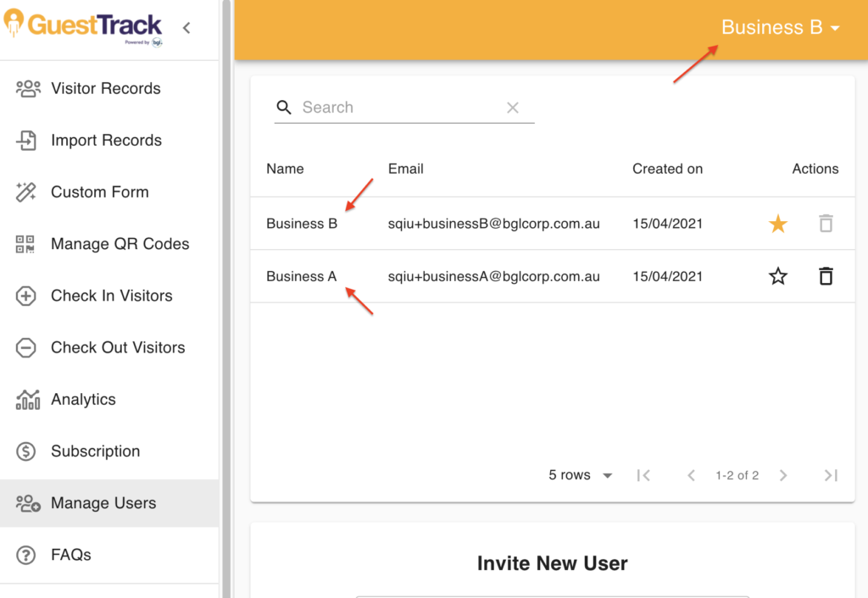This screenshot has height=598, width=868.
Task: Expand the 5 rows page size dropdown
Action: (581, 475)
